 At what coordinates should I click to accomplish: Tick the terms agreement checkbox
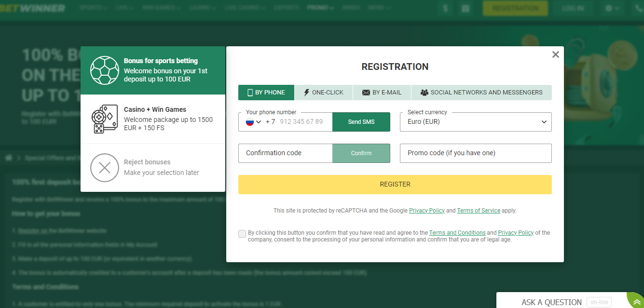242,234
